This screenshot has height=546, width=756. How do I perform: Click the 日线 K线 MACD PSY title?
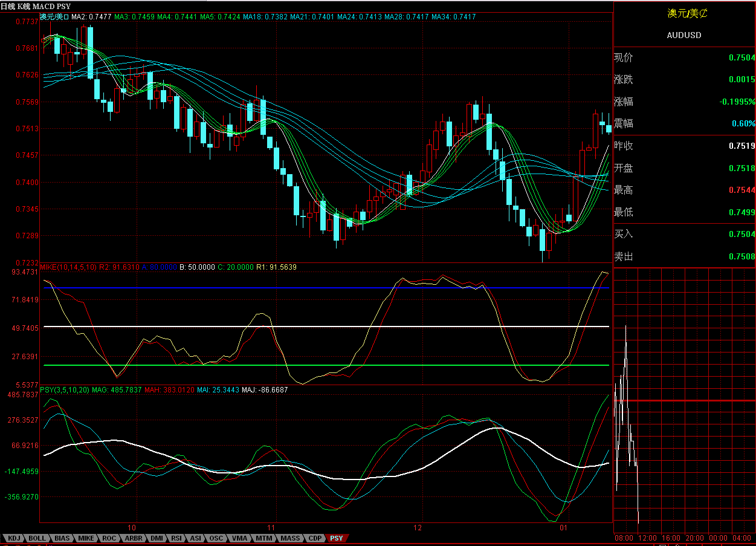coord(35,6)
